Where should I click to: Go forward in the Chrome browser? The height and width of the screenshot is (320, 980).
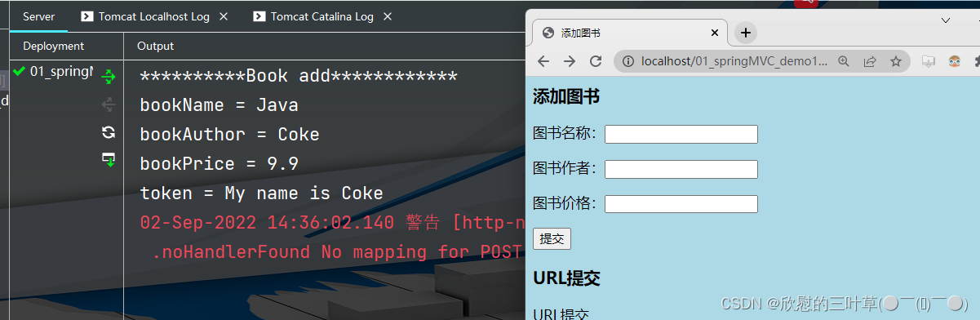[x=570, y=61]
